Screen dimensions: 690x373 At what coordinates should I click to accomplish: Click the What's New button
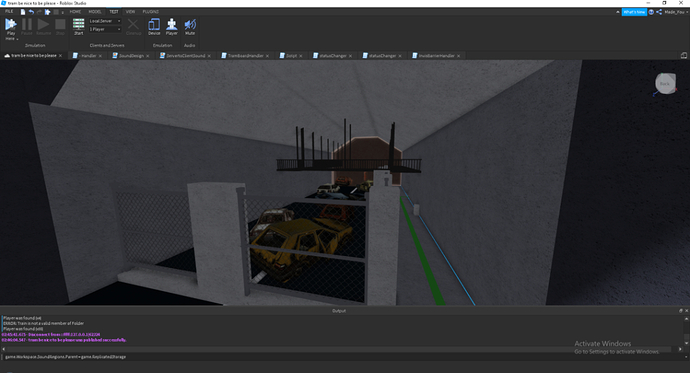pos(634,12)
